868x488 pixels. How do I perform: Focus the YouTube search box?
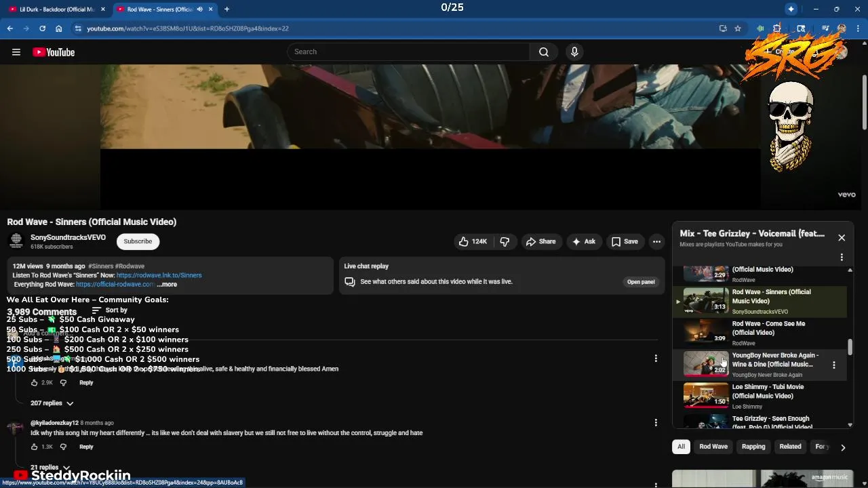pyautogui.click(x=408, y=52)
